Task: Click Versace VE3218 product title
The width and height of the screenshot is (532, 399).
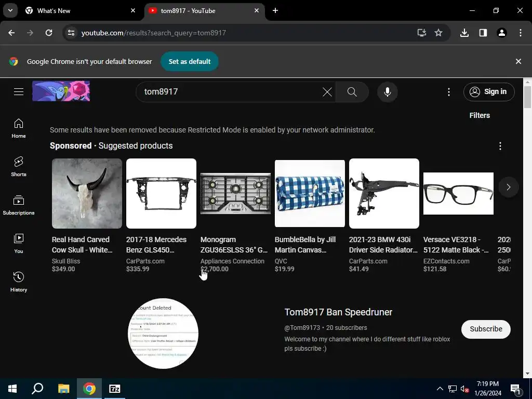Action: point(456,245)
